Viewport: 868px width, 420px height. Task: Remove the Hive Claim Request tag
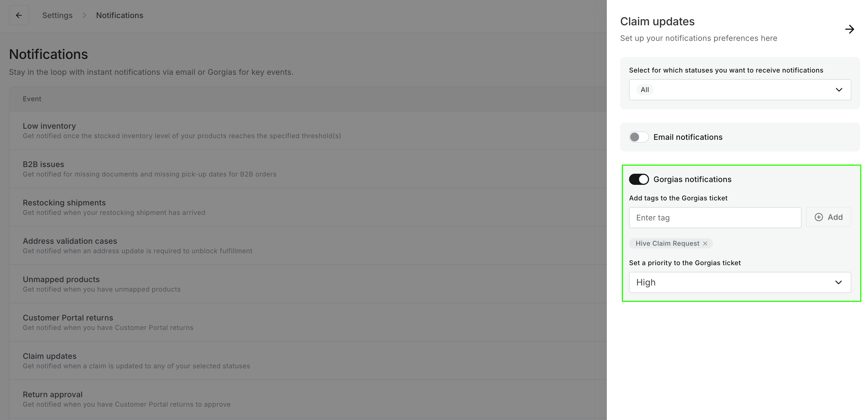point(705,243)
